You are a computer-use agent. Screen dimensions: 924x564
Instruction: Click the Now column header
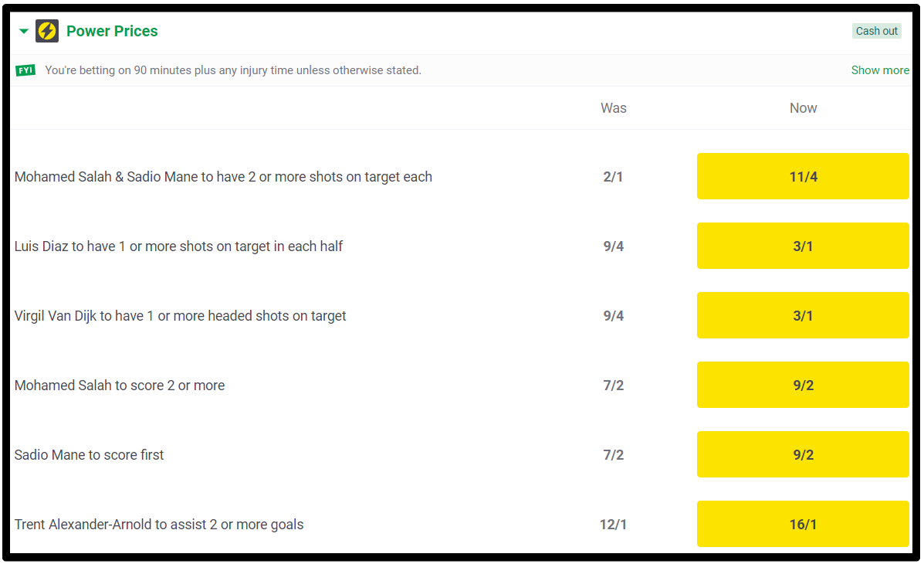(x=804, y=108)
